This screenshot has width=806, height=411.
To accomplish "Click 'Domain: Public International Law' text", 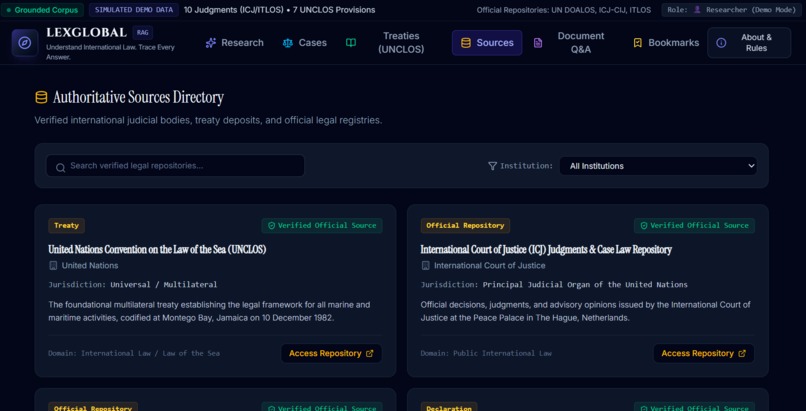I will tap(486, 353).
